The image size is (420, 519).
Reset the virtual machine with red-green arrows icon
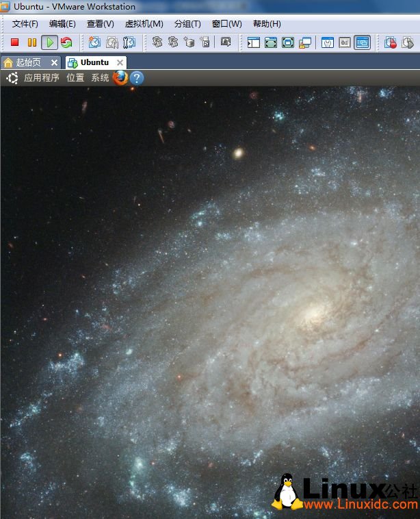(x=67, y=42)
